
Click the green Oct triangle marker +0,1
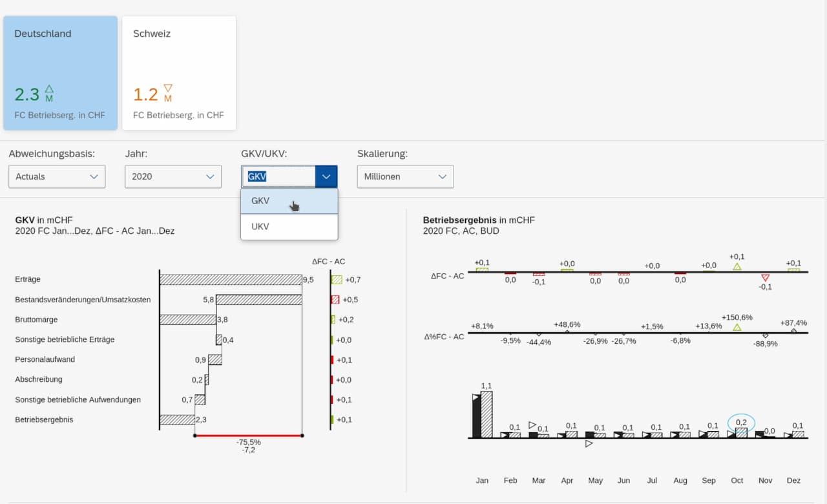[737, 266]
